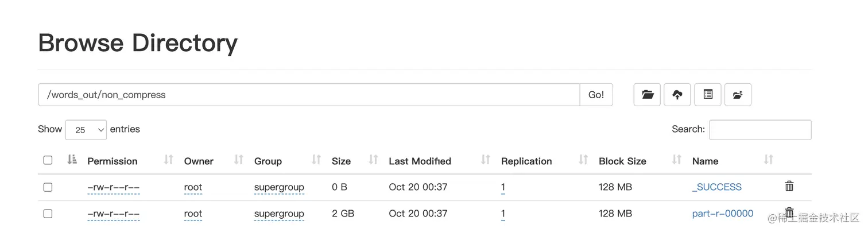The image size is (868, 232).
Task: Toggle the select-all checkbox in header
Action: point(48,160)
